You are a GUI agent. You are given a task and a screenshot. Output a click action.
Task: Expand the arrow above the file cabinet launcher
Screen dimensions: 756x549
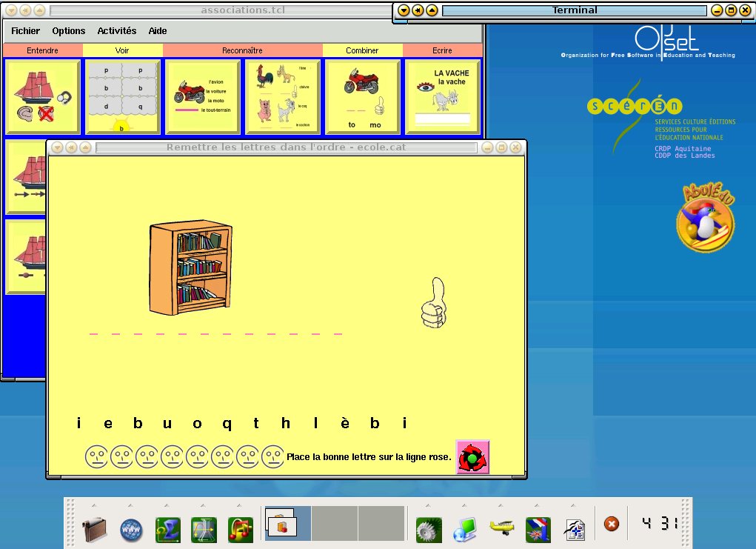[95, 505]
